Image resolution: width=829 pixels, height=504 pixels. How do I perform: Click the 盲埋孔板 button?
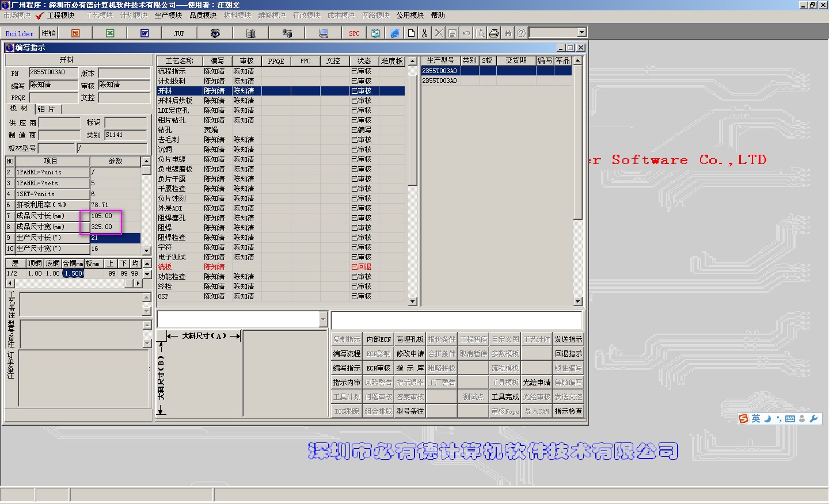(410, 339)
